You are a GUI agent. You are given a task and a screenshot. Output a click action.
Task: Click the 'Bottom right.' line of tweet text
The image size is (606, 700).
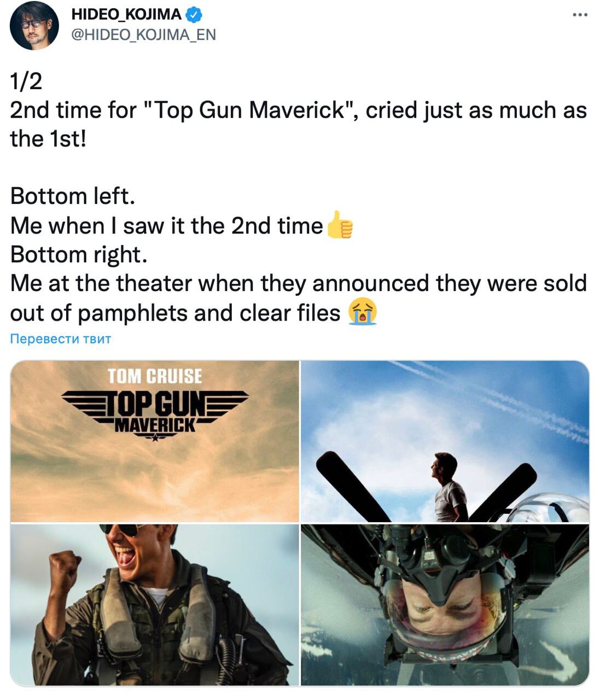79,254
